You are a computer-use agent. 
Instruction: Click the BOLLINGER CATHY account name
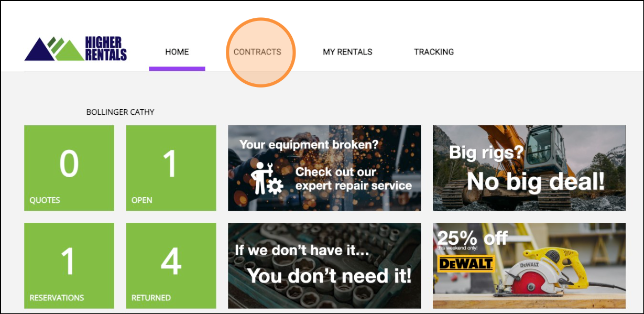(x=120, y=112)
